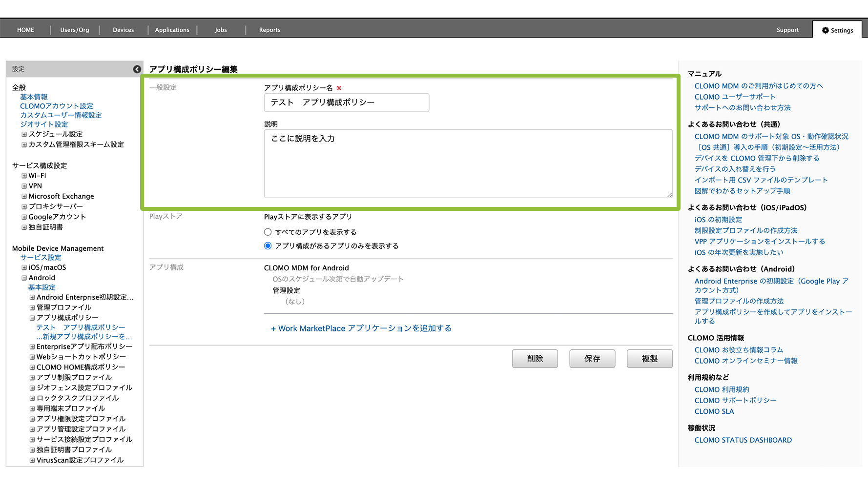Screen dimensions: 868x488
Task: Click the 保存 button
Action: [x=592, y=359]
